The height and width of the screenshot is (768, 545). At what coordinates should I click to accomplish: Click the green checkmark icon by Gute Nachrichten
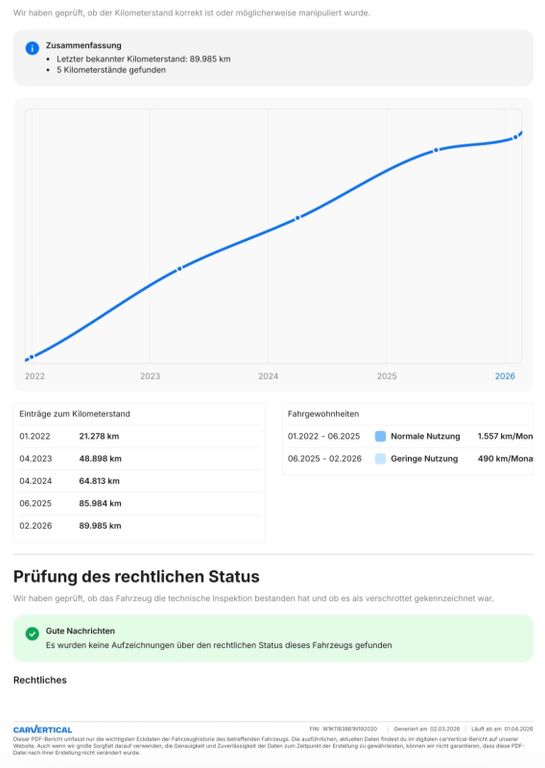pos(32,633)
